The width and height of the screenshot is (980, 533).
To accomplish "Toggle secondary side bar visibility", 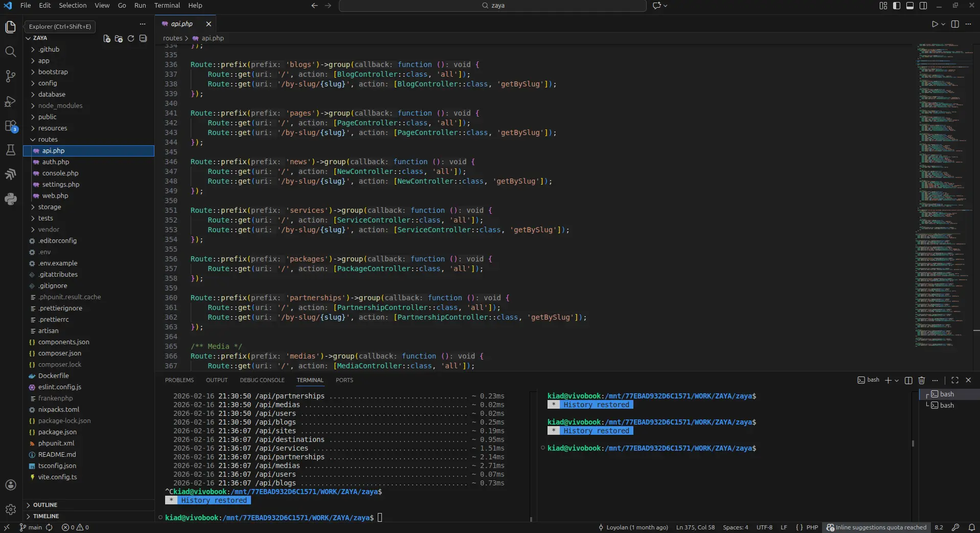I will tap(923, 6).
